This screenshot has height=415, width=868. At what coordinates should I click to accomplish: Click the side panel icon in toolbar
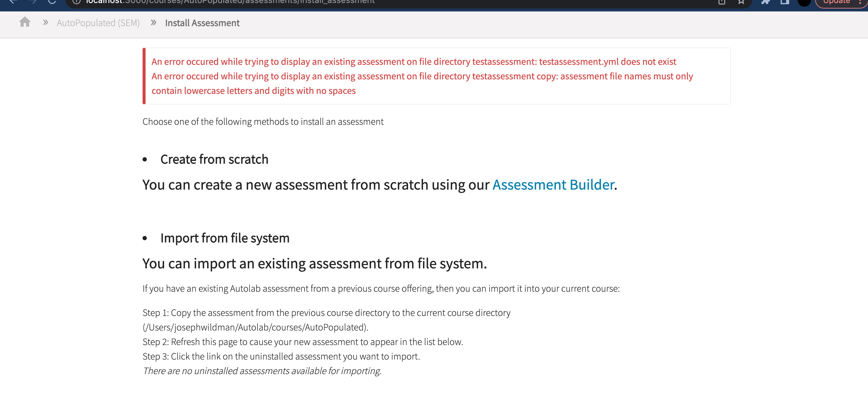[785, 2]
